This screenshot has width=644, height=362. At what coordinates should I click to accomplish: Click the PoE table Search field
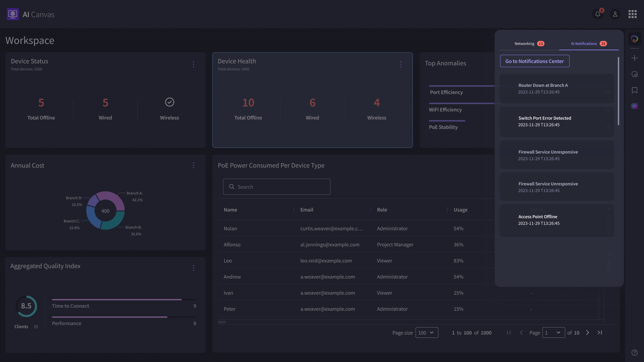click(x=277, y=187)
